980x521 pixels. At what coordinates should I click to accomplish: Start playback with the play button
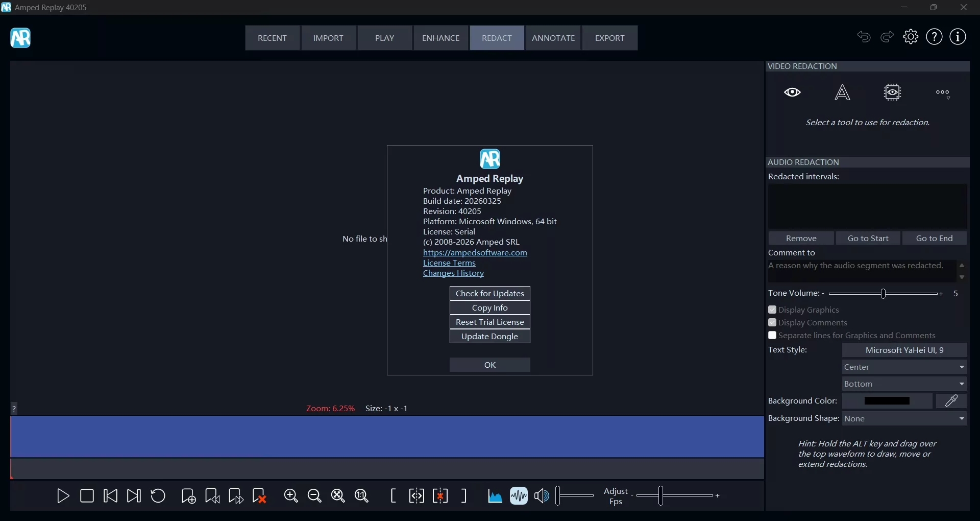tap(63, 496)
